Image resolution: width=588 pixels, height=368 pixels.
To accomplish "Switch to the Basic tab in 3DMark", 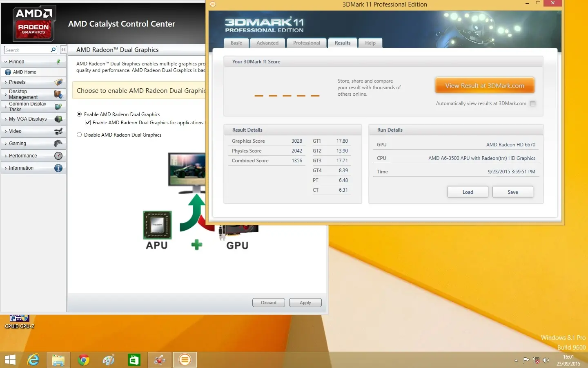I will (236, 43).
